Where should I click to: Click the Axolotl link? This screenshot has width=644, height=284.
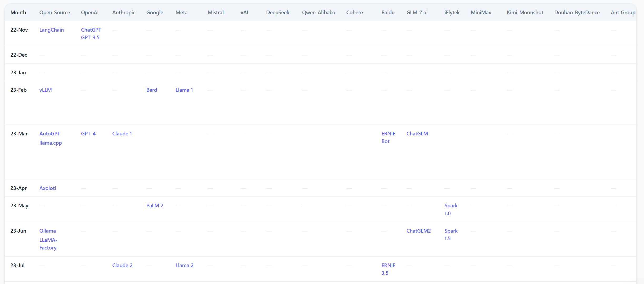tap(47, 188)
